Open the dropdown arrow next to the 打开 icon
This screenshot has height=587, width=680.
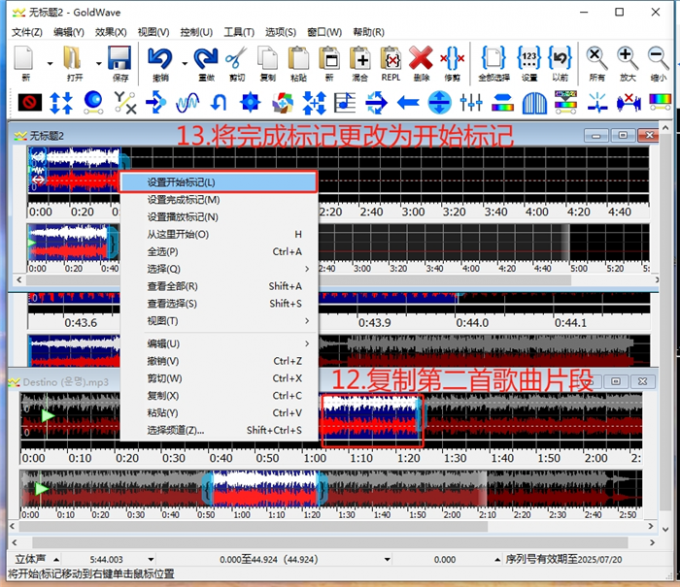pyautogui.click(x=99, y=64)
